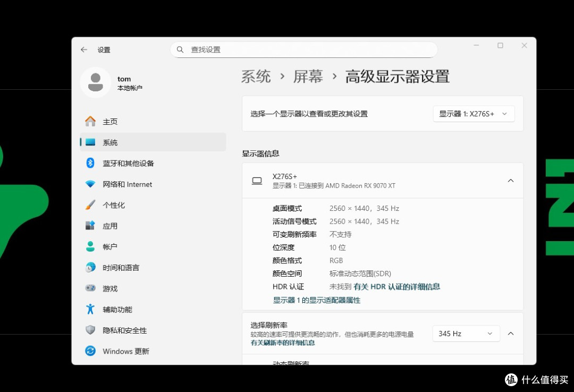Image resolution: width=574 pixels, height=392 pixels.
Task: Click the home icon beside 主页
Action: click(x=90, y=121)
